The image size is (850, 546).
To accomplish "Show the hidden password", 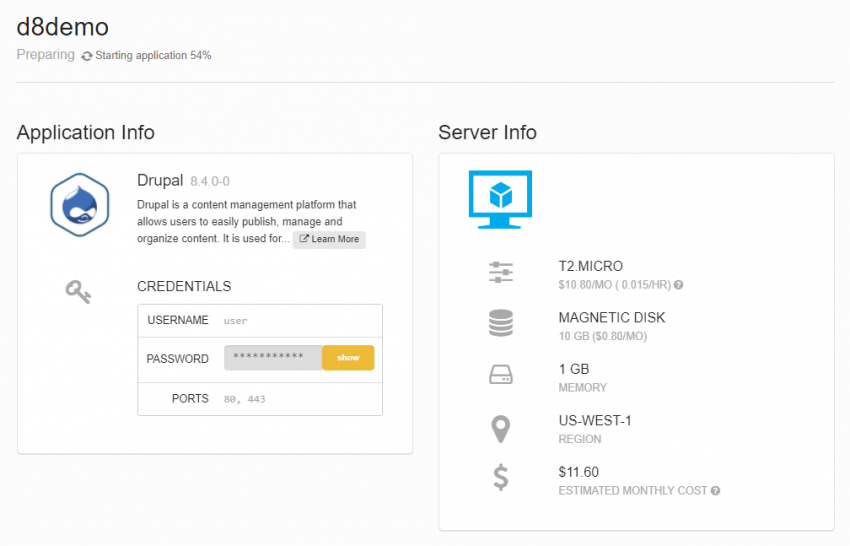I will point(348,358).
